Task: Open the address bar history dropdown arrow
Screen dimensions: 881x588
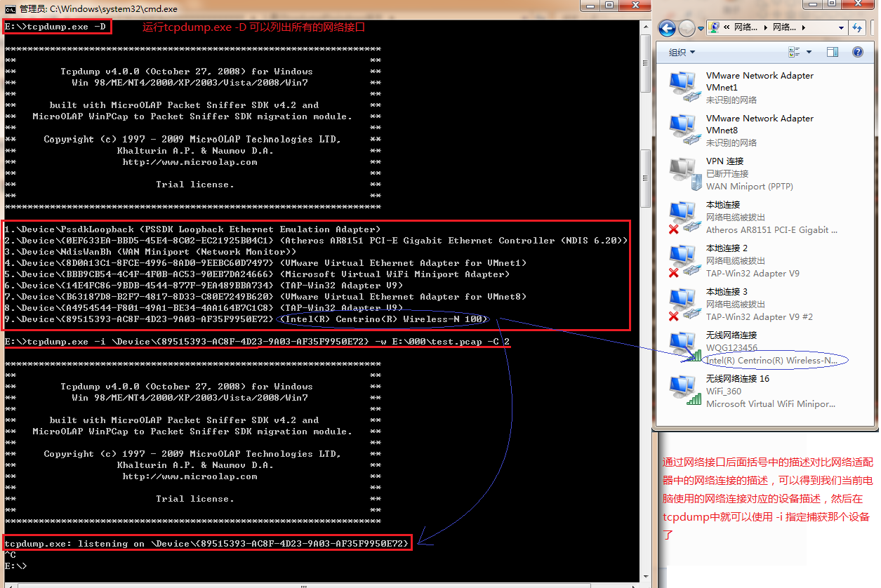Action: coord(841,28)
